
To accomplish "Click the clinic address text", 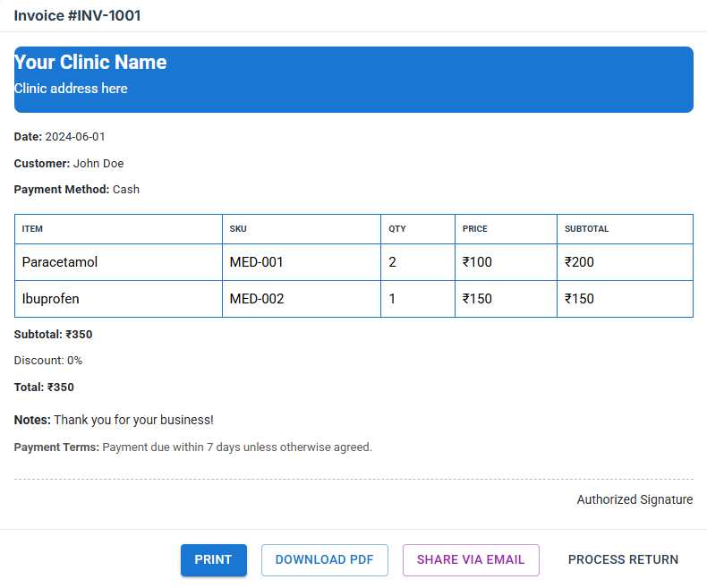I will tap(71, 89).
